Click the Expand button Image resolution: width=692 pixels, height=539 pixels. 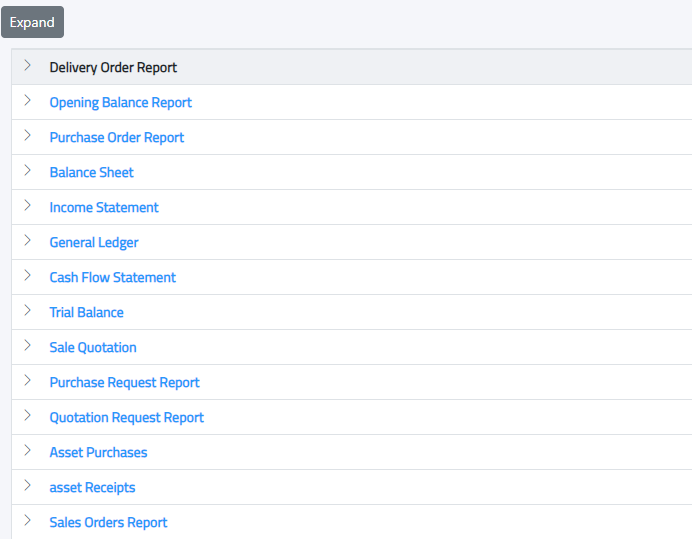coord(32,22)
